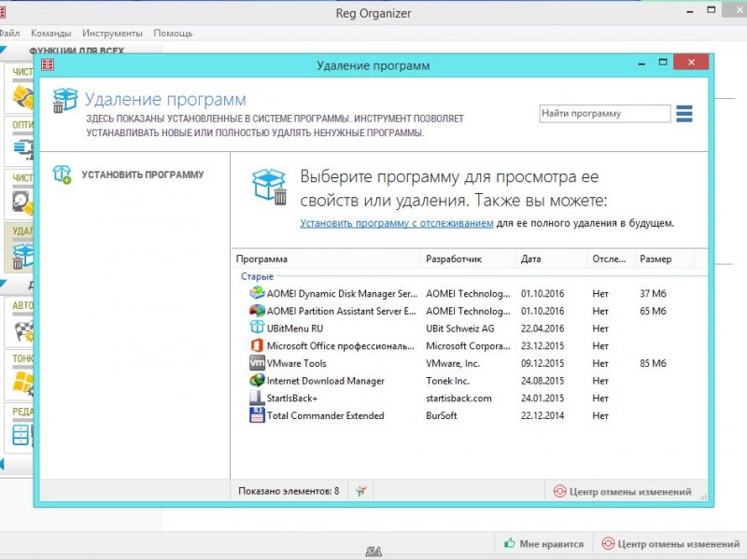Click Установить программу с отслеживанием link
The height and width of the screenshot is (560, 747).
(396, 223)
